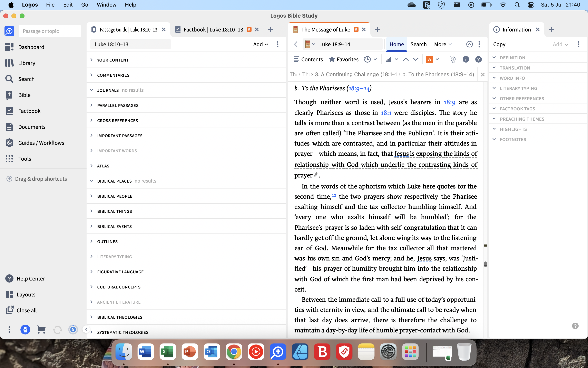Open the Go menu in the menu bar
This screenshot has width=588, height=368.
pyautogui.click(x=85, y=5)
